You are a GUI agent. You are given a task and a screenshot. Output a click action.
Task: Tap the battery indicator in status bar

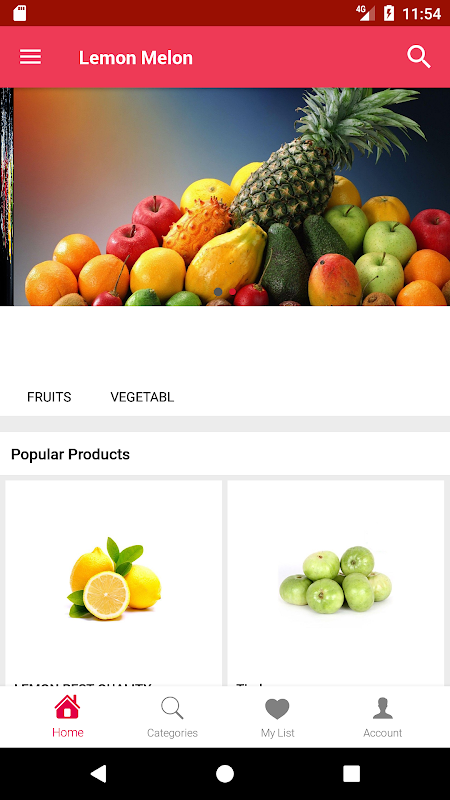coord(389,13)
